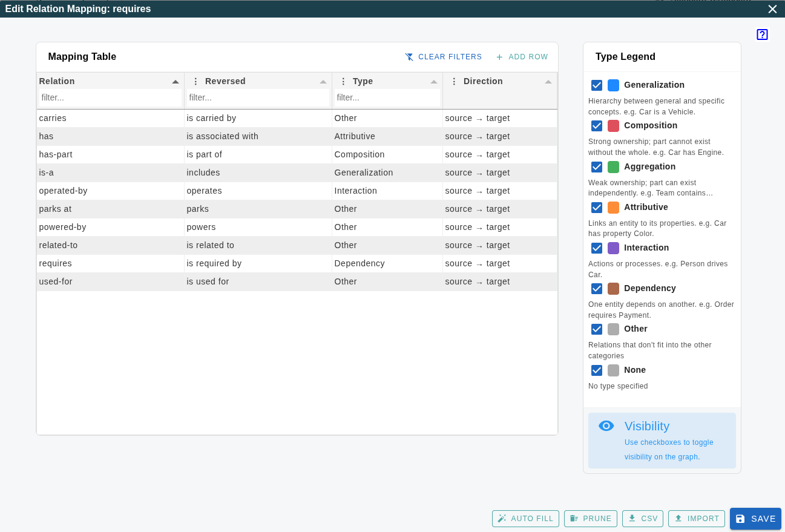Open the Reversed column menu
This screenshot has width=785, height=532.
point(195,80)
